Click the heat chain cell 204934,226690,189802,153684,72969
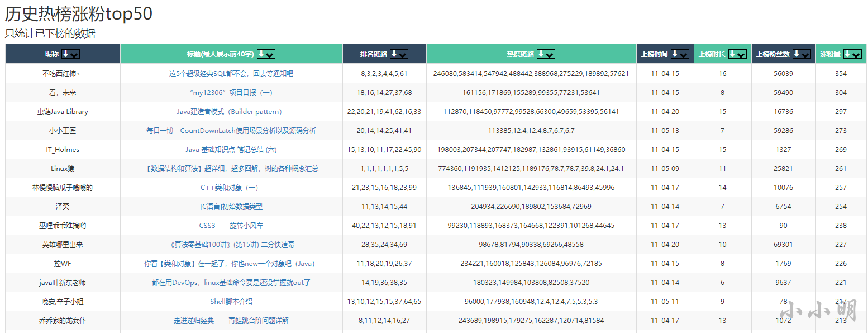Image resolution: width=868 pixels, height=333 pixels. pos(531,207)
